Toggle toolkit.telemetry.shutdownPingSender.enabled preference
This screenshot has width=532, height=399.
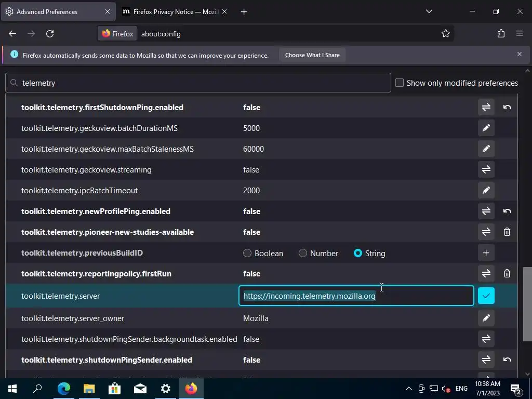click(x=486, y=360)
